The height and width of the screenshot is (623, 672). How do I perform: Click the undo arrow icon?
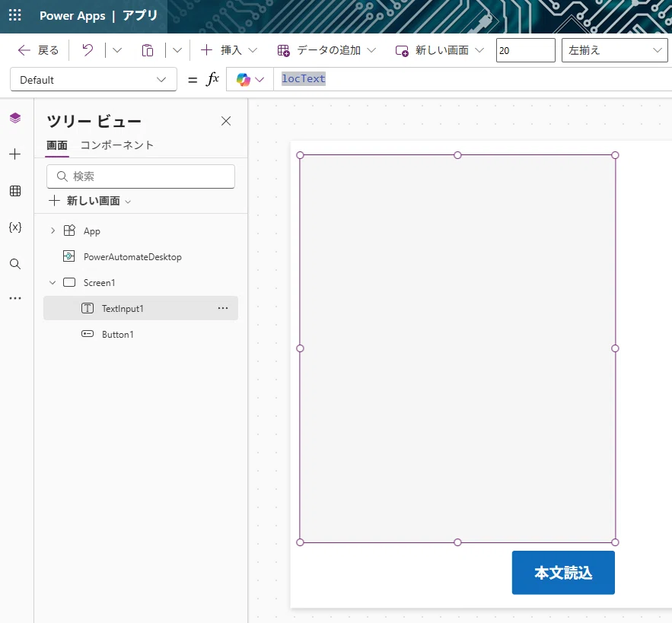click(88, 50)
